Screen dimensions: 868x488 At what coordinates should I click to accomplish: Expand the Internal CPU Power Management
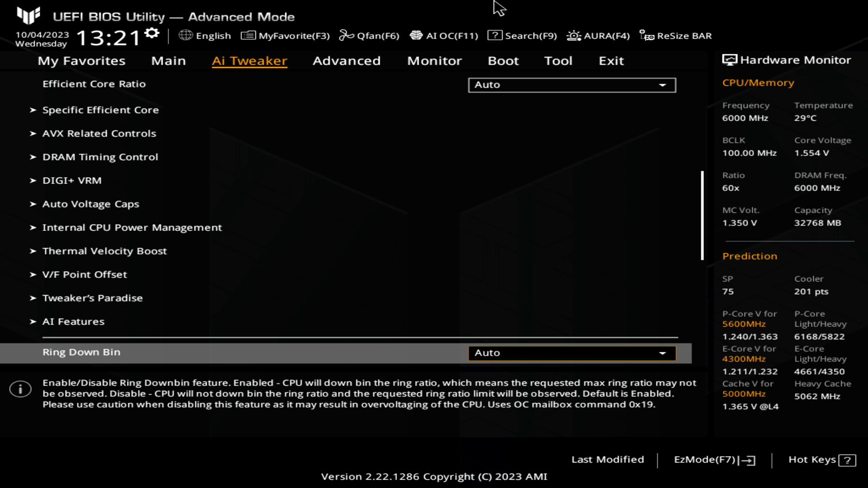[132, 227]
